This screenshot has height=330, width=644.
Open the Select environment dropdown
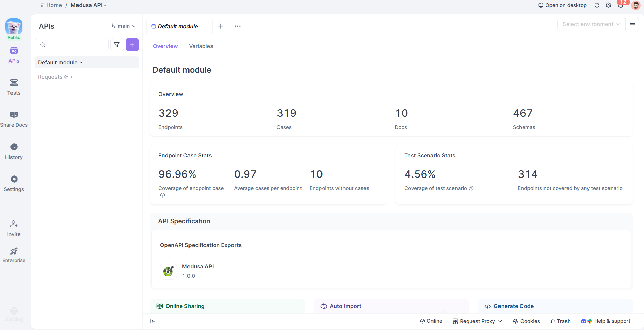(x=591, y=24)
